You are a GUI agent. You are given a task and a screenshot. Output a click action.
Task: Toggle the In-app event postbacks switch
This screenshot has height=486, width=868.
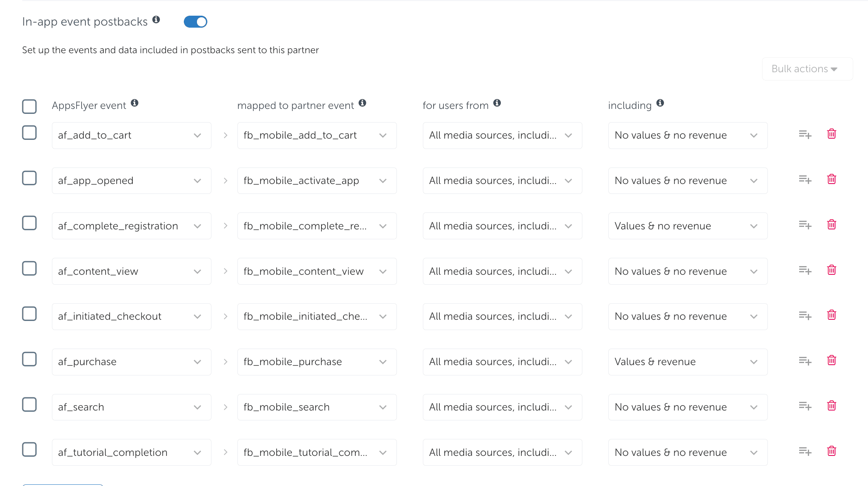tap(195, 22)
